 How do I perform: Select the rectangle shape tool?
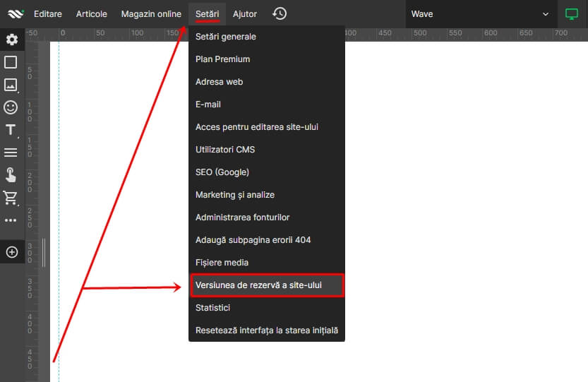(x=11, y=62)
